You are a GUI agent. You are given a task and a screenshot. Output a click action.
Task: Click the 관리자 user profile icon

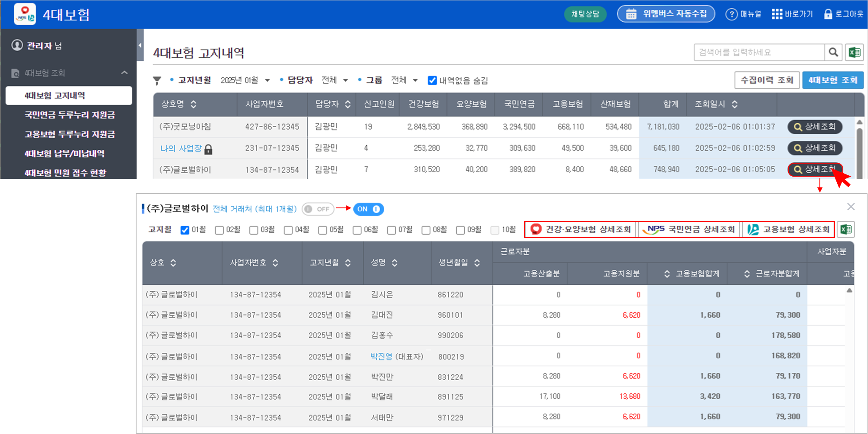tap(17, 45)
